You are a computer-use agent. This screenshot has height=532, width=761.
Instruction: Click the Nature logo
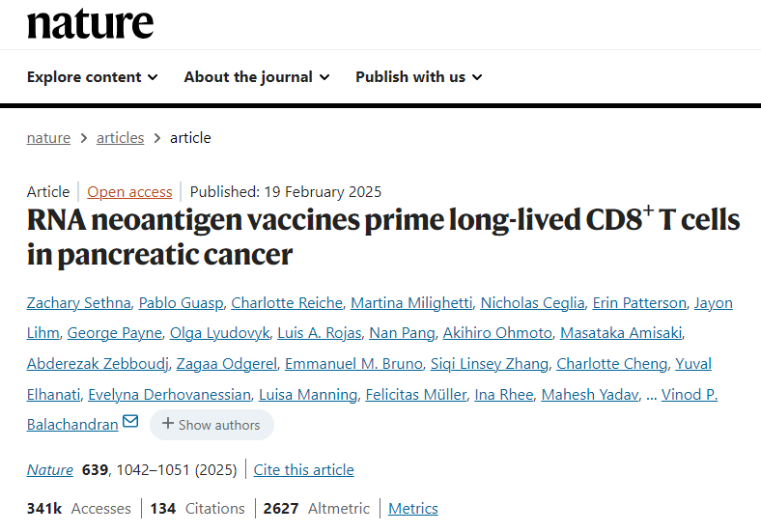[x=90, y=24]
